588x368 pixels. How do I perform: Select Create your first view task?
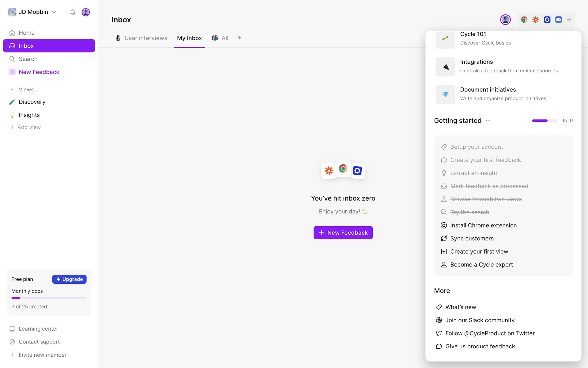[479, 251]
